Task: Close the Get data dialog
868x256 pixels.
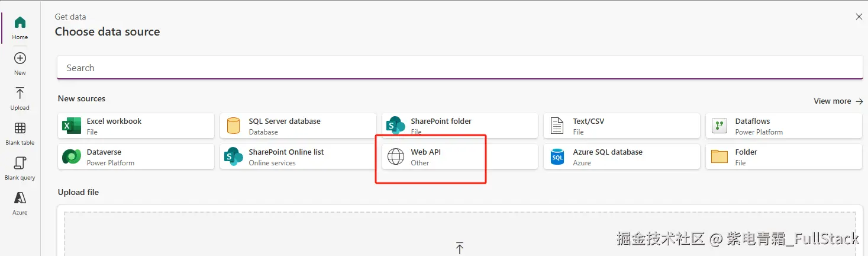Action: click(859, 17)
